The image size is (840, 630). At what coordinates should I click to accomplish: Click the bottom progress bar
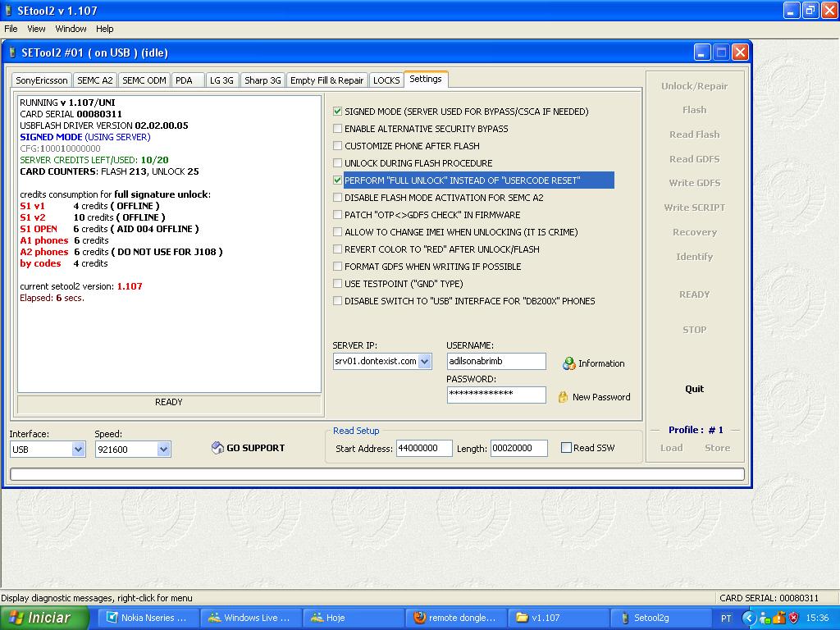click(377, 474)
